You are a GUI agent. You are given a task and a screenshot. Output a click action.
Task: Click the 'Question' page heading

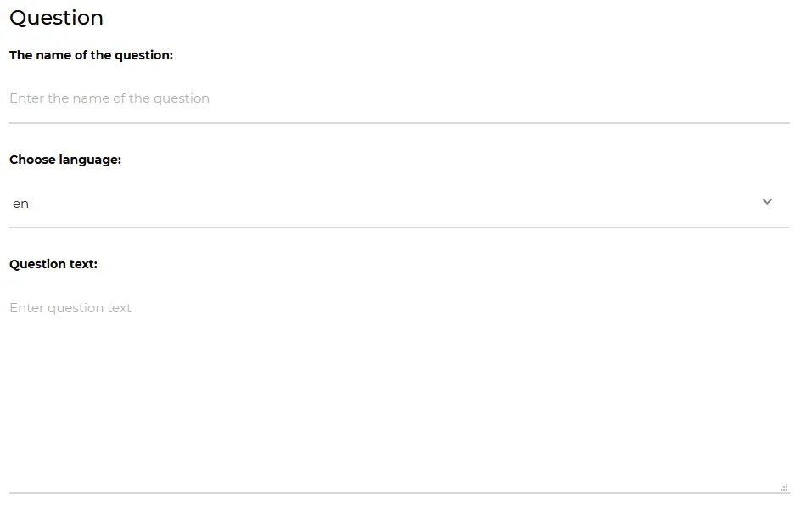click(56, 18)
